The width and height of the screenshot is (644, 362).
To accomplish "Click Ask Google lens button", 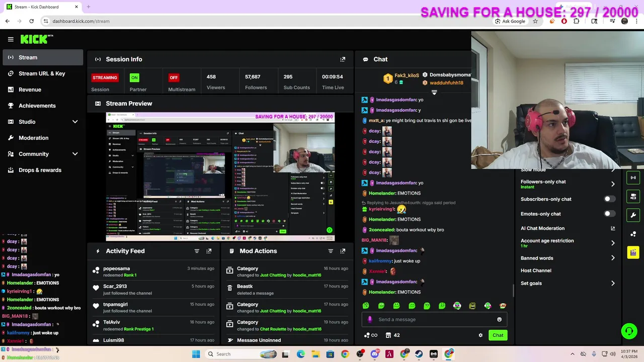I will click(x=510, y=21).
